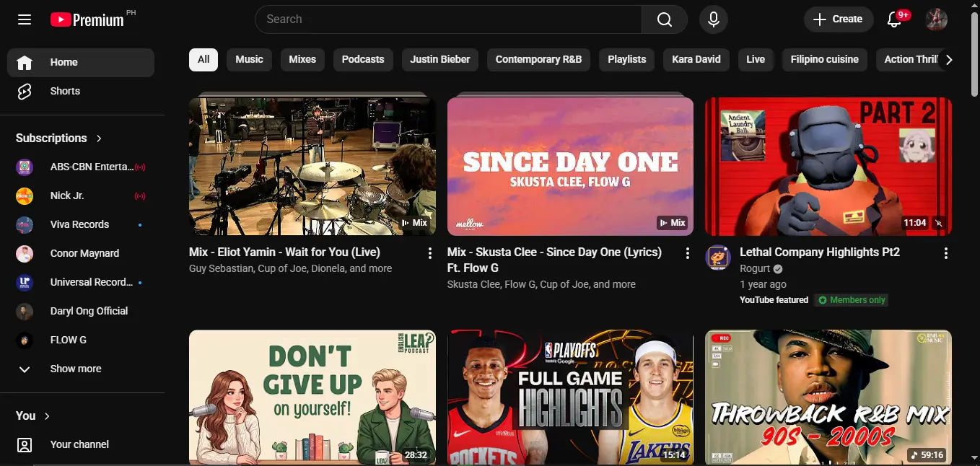Select the Live filter chip

tap(756, 59)
